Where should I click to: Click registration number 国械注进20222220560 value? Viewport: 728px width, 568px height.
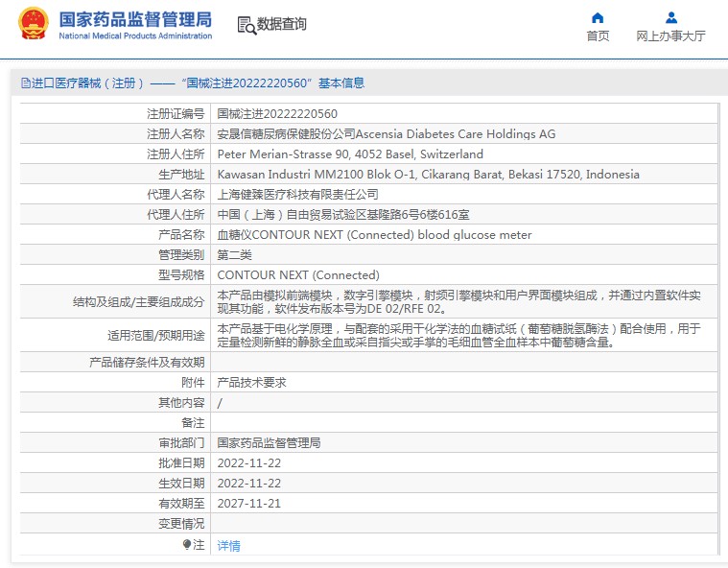click(x=277, y=114)
